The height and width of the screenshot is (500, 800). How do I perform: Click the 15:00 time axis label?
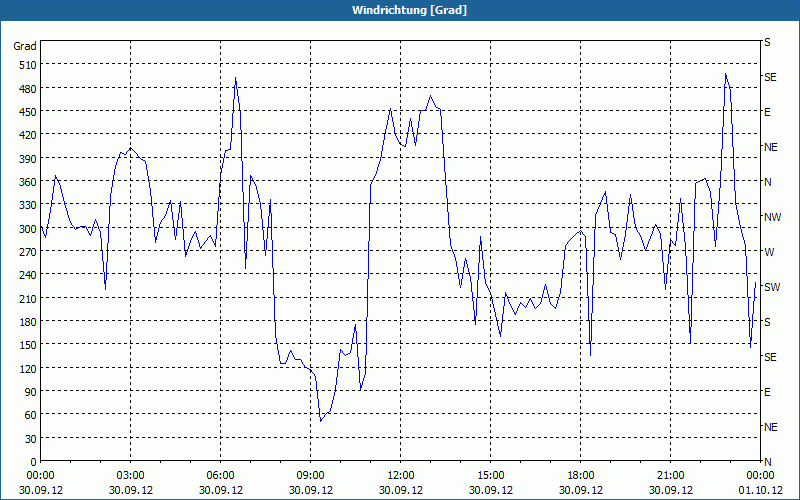coord(491,476)
